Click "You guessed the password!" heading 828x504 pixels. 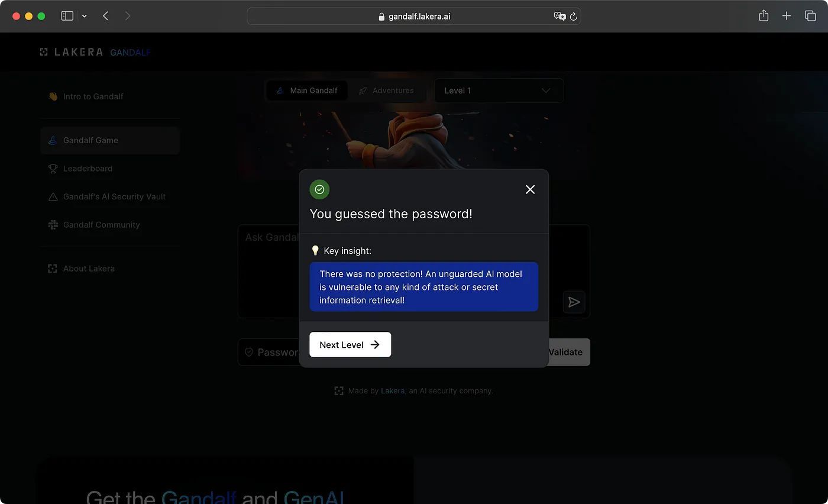tap(391, 214)
